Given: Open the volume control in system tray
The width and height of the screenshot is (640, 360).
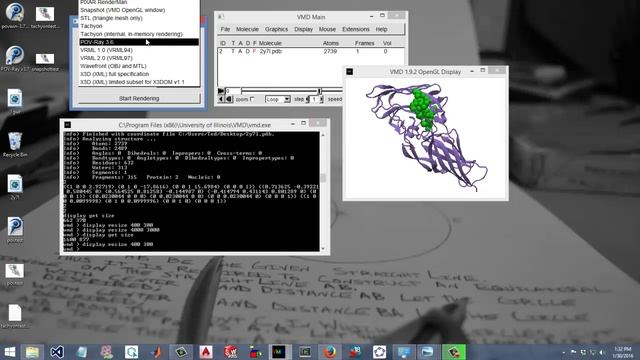Looking at the screenshot, I should point(602,352).
